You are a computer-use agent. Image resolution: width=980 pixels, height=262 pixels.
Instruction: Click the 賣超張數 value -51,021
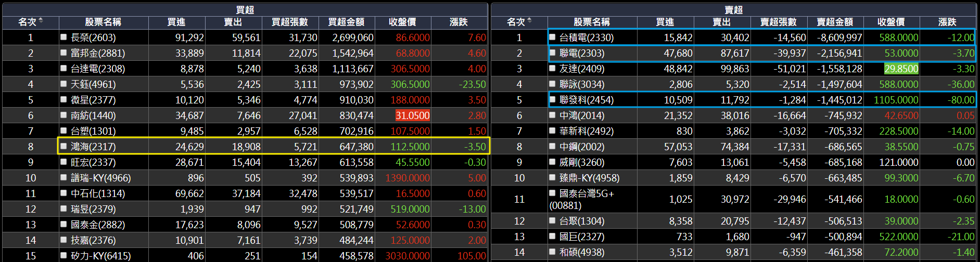point(790,69)
